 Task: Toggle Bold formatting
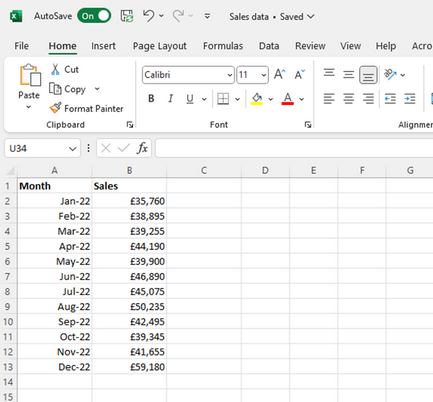(151, 99)
